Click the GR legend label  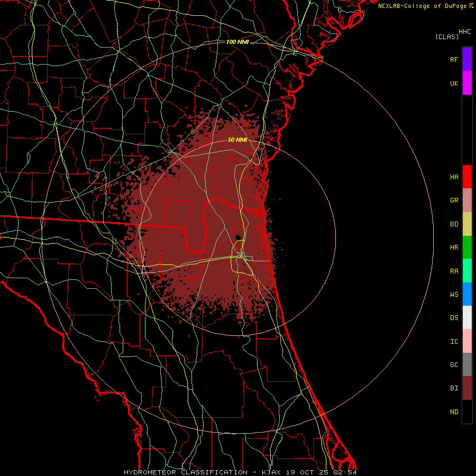[x=454, y=200]
